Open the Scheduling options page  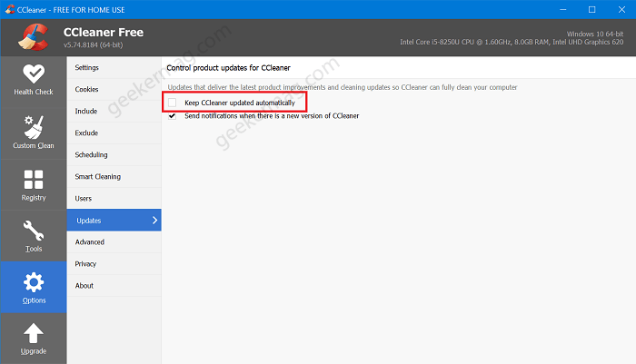(114, 155)
